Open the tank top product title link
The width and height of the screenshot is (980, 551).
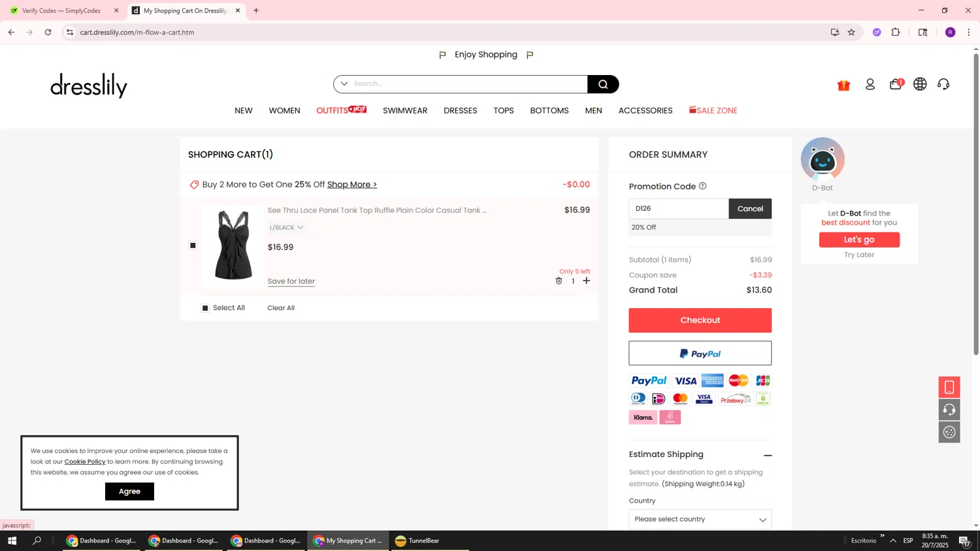pos(377,210)
